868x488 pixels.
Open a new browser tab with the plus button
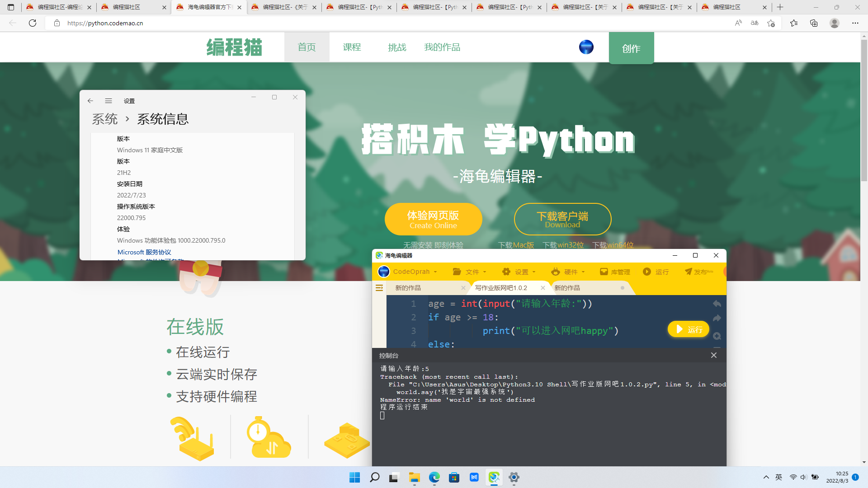point(780,7)
